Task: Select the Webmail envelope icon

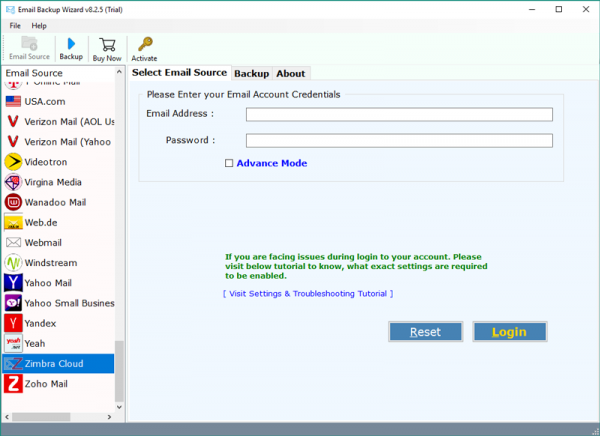Action: pos(13,242)
